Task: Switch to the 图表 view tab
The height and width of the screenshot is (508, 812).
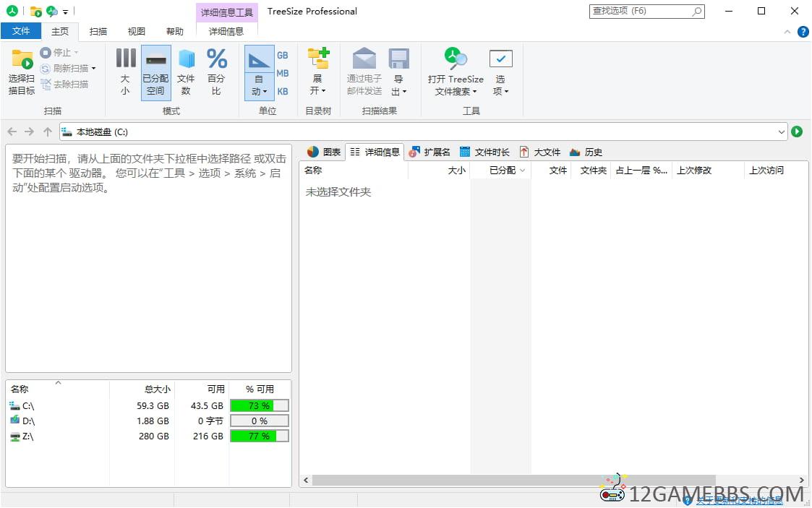Action: pos(324,152)
